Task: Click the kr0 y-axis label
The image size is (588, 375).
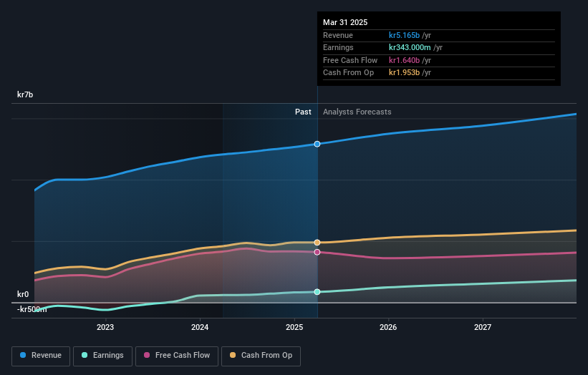Action: coord(23,294)
